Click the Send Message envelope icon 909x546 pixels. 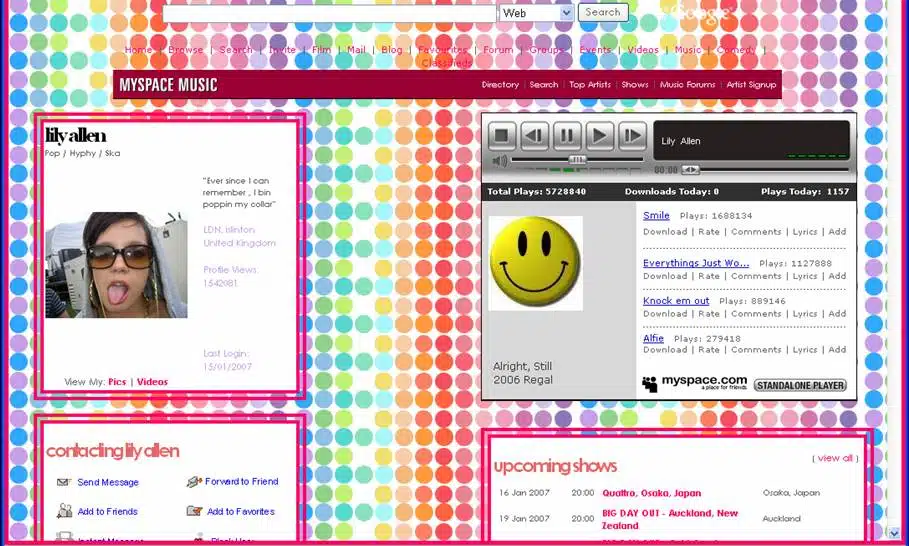(64, 482)
